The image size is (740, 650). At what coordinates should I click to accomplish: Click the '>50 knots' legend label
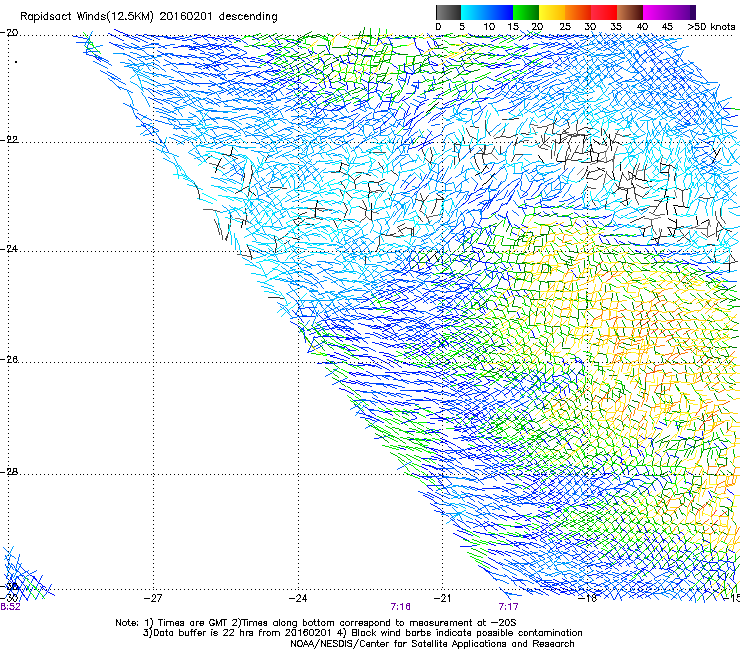(x=711, y=27)
